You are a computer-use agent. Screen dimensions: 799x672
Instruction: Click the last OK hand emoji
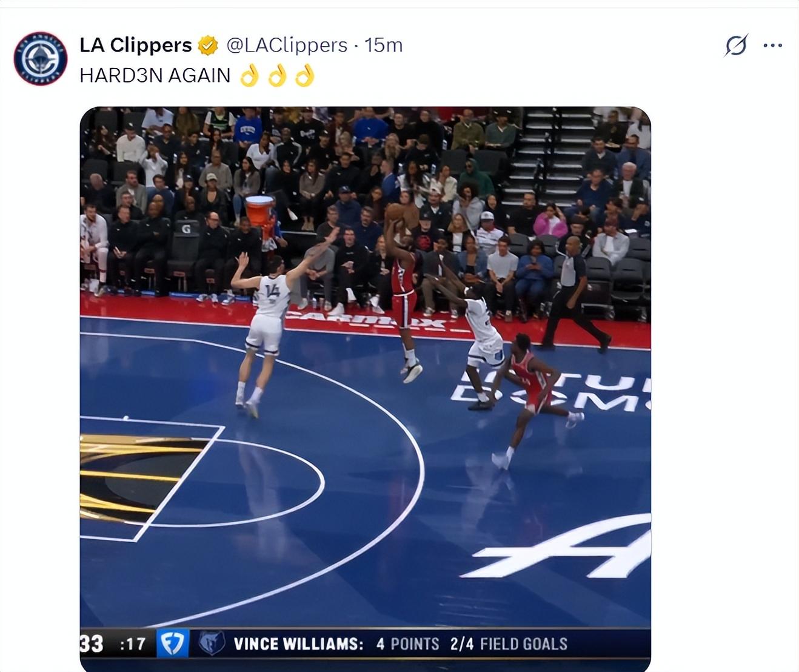click(305, 76)
